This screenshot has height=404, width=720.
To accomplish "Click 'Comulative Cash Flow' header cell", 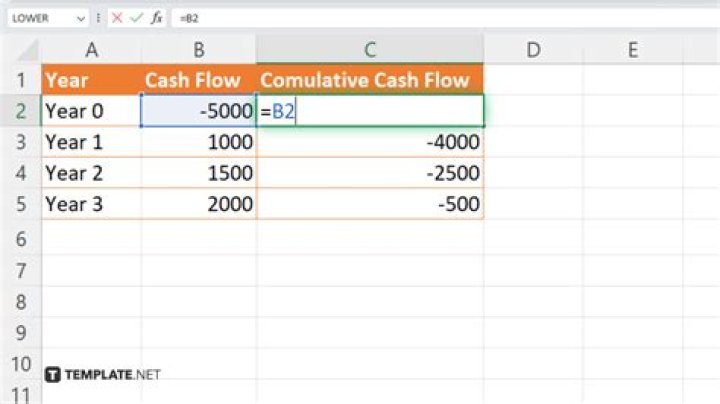I will [x=370, y=80].
